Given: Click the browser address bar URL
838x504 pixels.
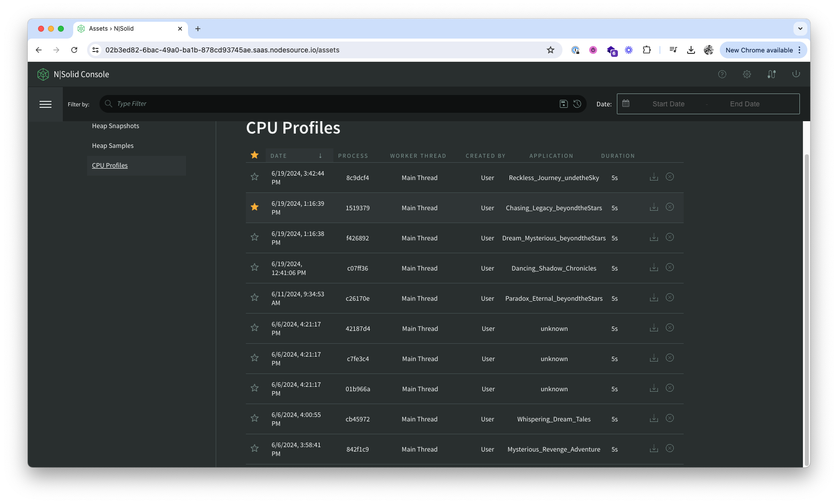Looking at the screenshot, I should [x=222, y=50].
